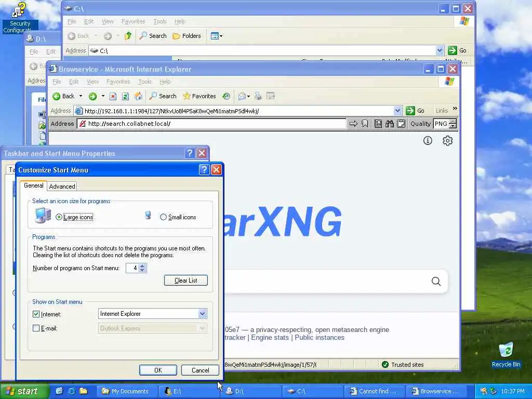Uncheck the Internet checkbox

[x=36, y=314]
